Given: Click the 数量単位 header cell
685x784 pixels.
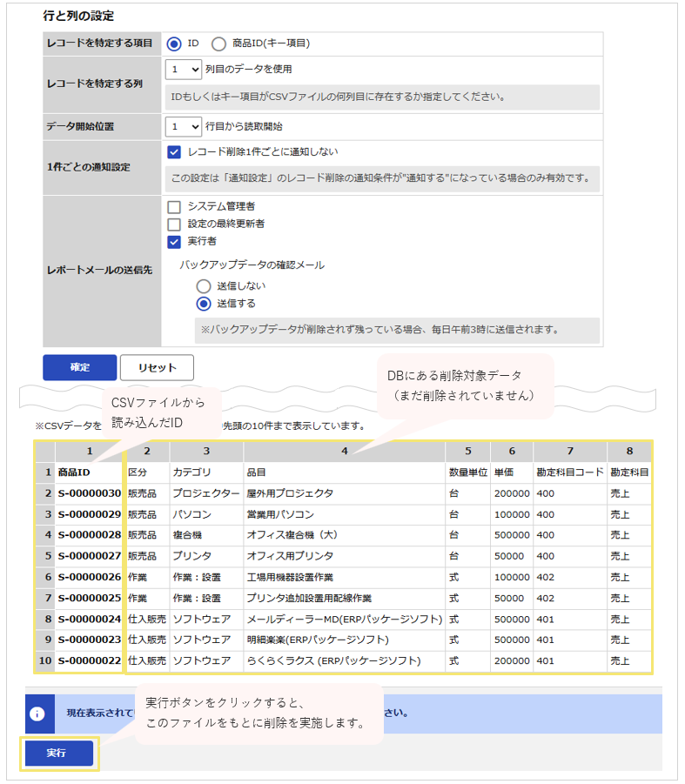Looking at the screenshot, I should point(468,472).
